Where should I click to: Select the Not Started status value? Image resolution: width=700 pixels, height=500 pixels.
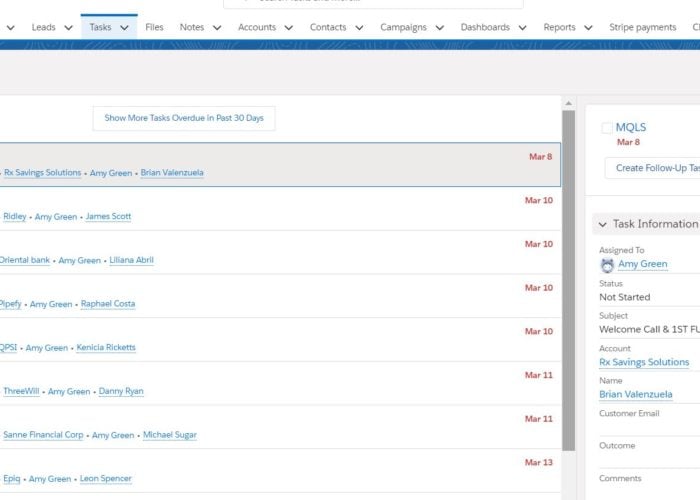625,297
